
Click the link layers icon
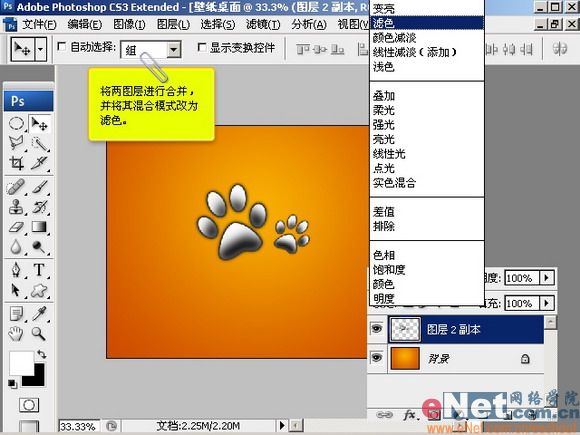384,415
